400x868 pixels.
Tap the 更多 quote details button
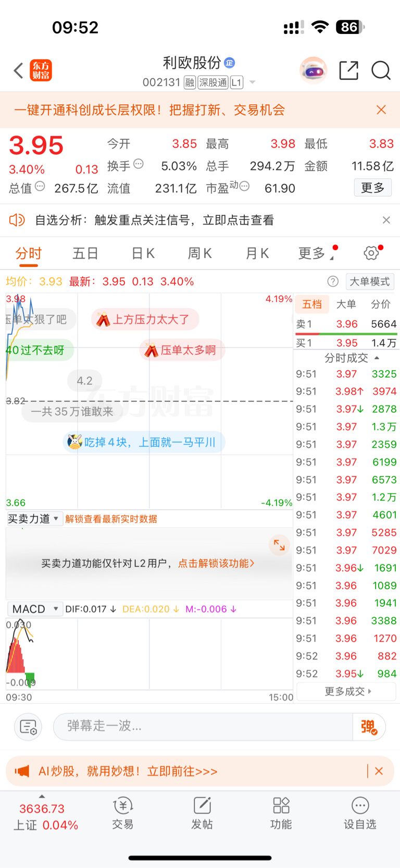click(x=373, y=188)
